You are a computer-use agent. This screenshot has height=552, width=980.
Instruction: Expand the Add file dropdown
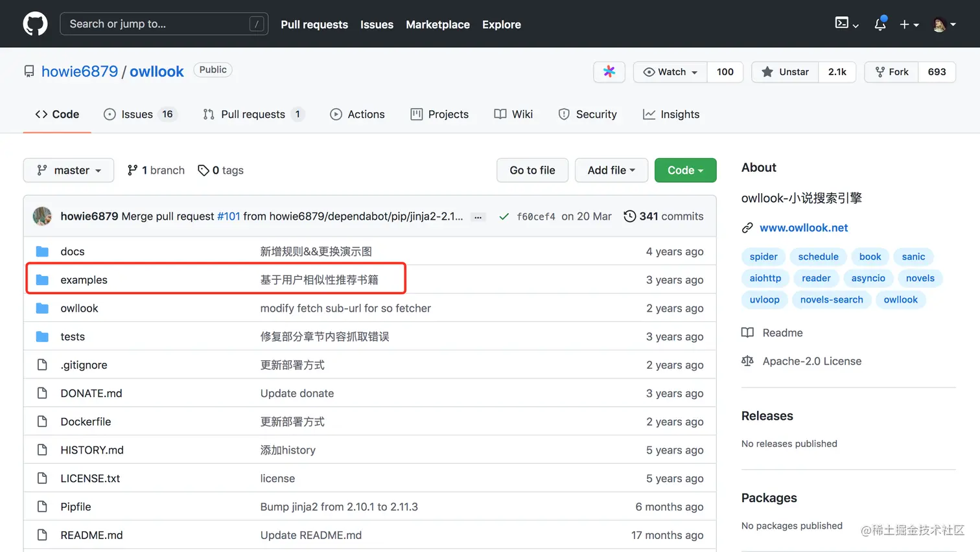pyautogui.click(x=611, y=170)
